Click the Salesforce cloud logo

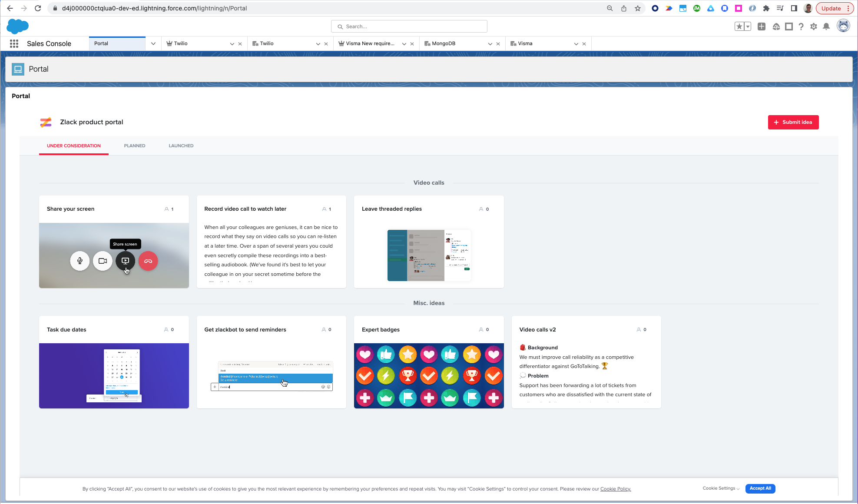(17, 27)
